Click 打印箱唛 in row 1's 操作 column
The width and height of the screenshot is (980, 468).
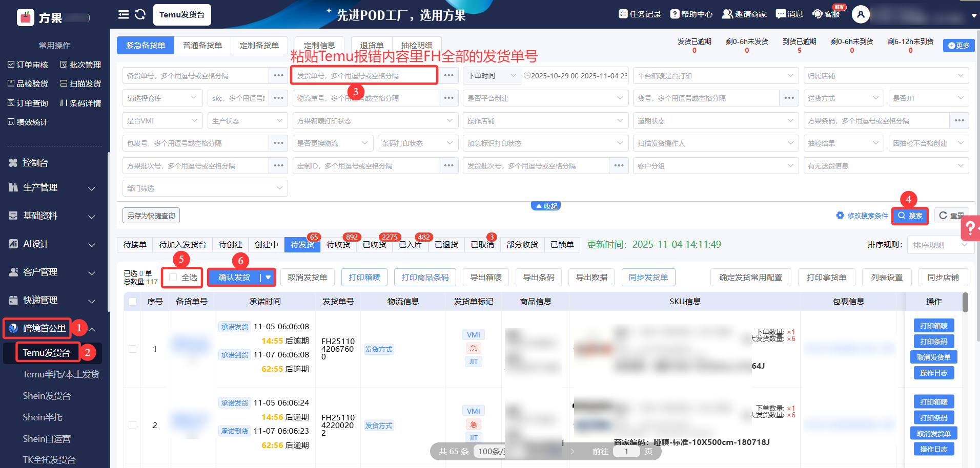pos(934,326)
